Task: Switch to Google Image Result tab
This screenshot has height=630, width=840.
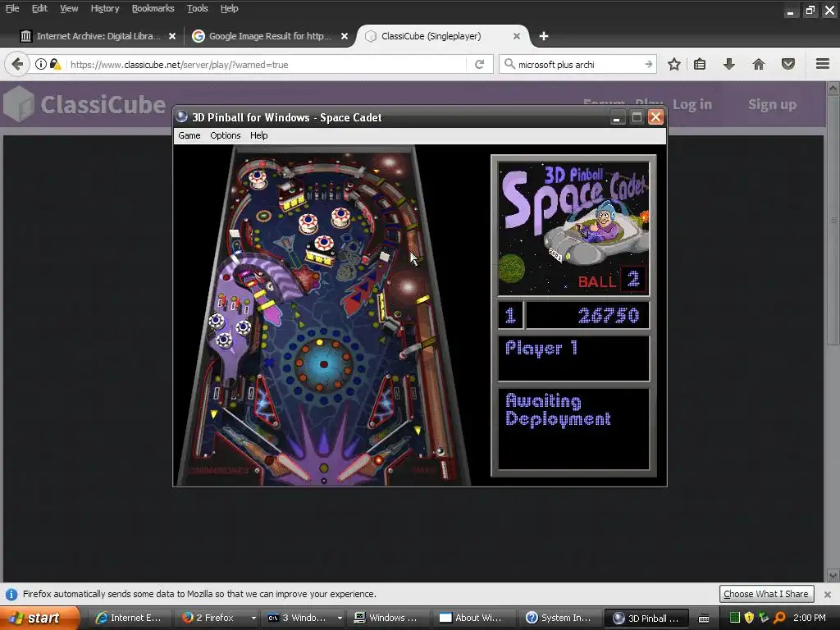Action: tap(269, 36)
